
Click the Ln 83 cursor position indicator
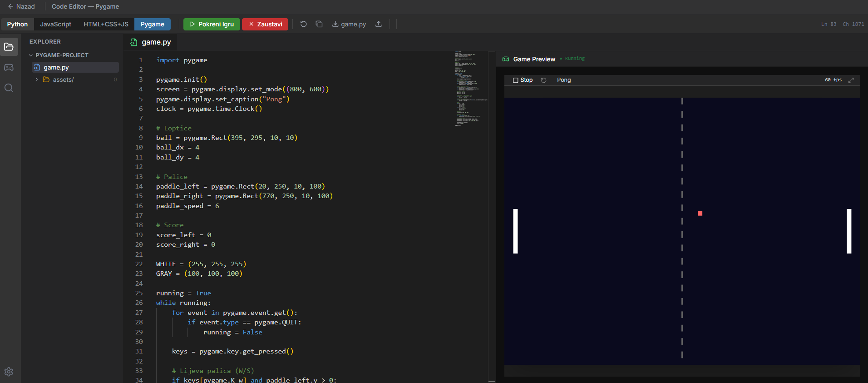pyautogui.click(x=829, y=25)
